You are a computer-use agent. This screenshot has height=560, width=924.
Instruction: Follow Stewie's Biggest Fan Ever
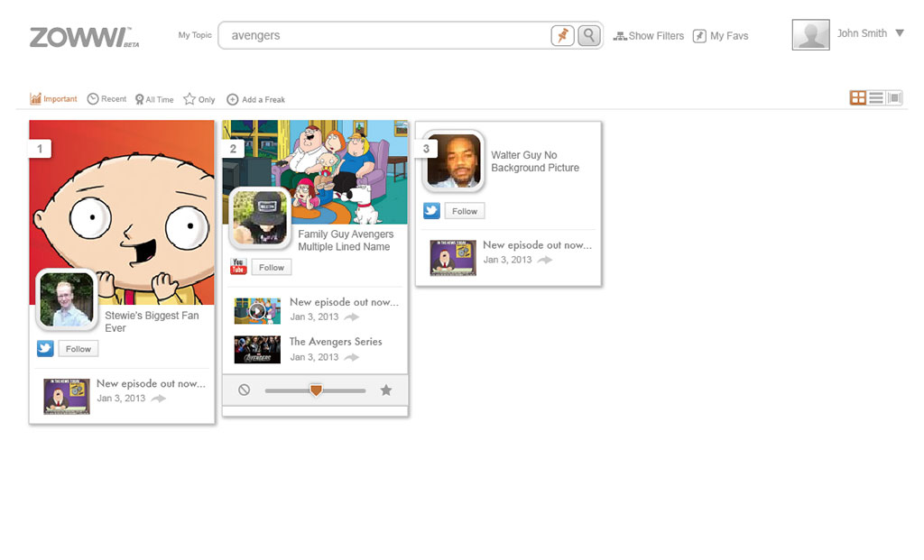pos(79,349)
